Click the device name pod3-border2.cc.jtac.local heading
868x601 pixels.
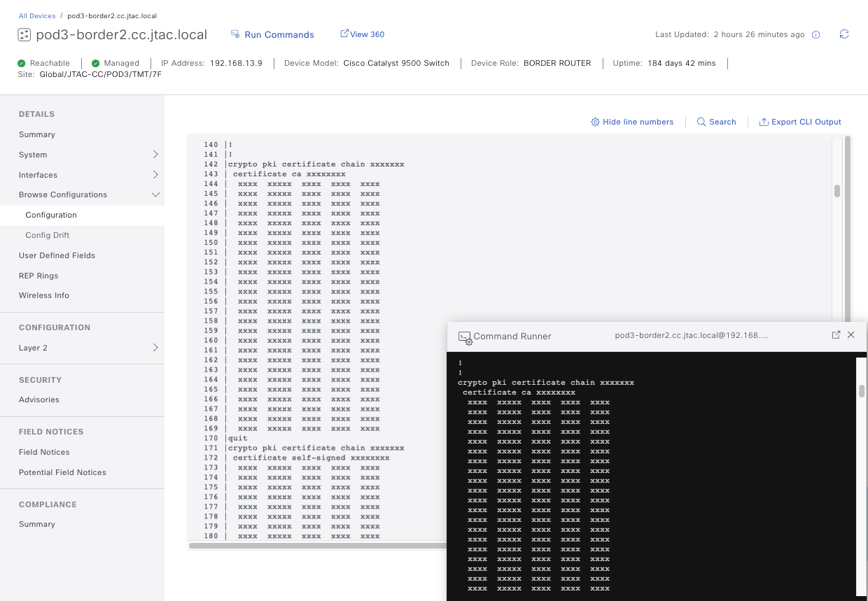(122, 35)
